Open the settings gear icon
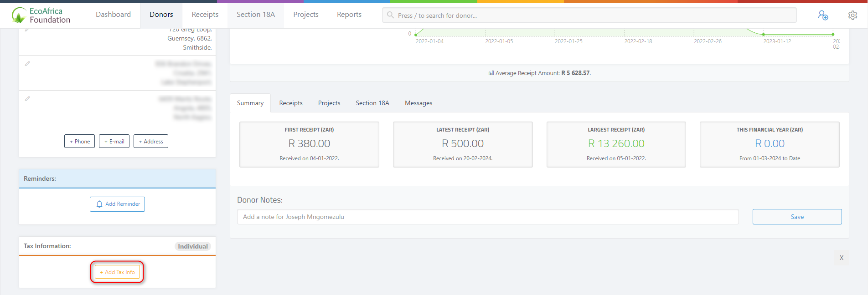868x295 pixels. tap(852, 15)
